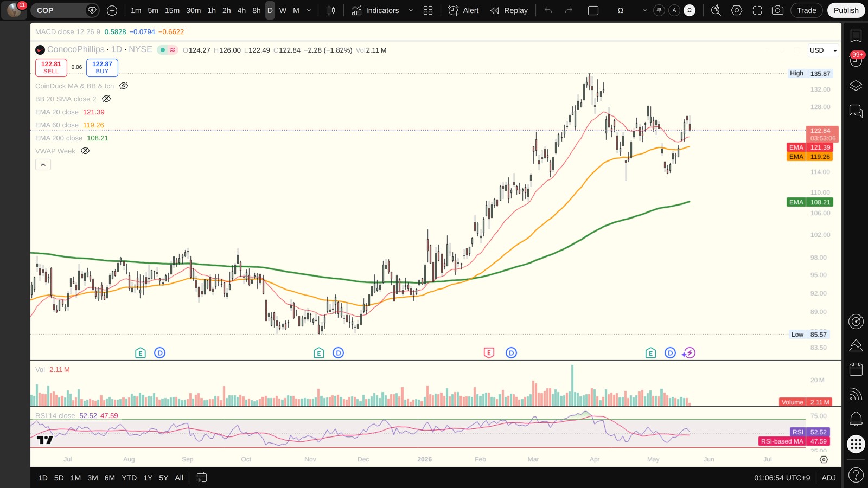Set range to 3M

tap(93, 478)
